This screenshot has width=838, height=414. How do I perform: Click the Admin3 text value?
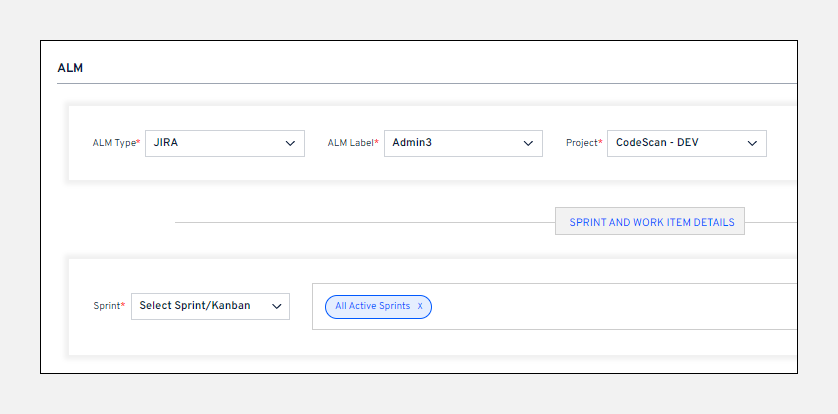point(412,143)
